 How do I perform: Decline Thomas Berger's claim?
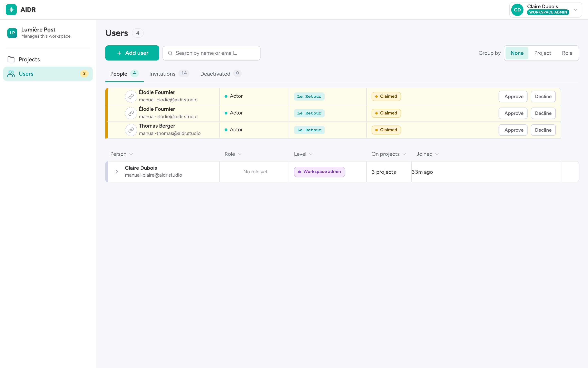tap(543, 130)
